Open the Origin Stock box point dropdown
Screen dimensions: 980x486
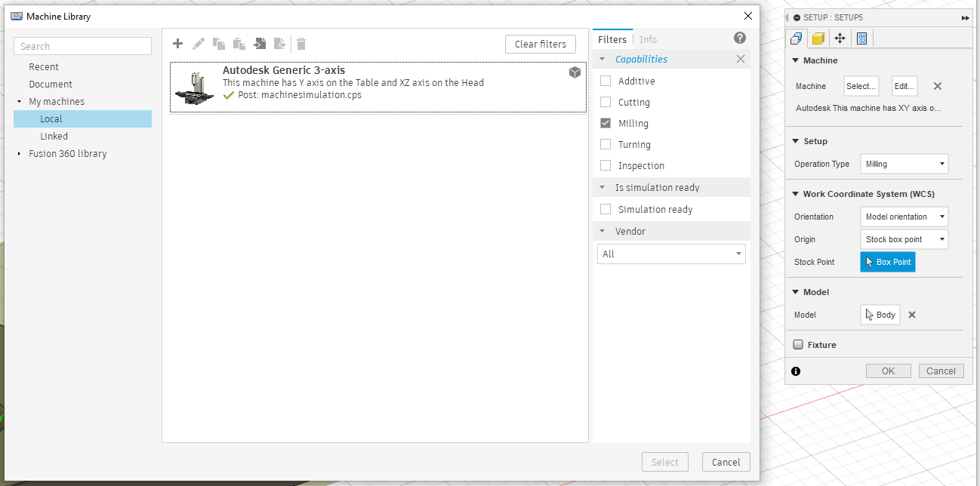pos(904,239)
